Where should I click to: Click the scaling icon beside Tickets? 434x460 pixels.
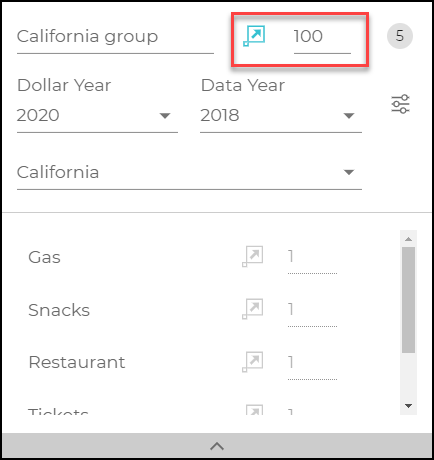(x=254, y=410)
